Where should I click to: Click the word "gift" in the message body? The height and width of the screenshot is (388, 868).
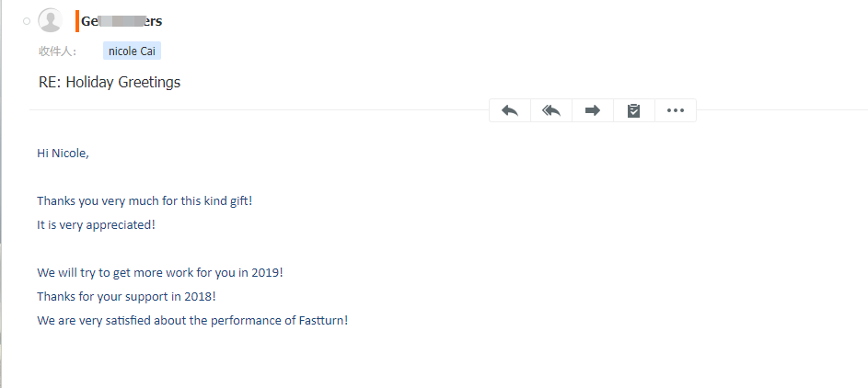[237, 200]
